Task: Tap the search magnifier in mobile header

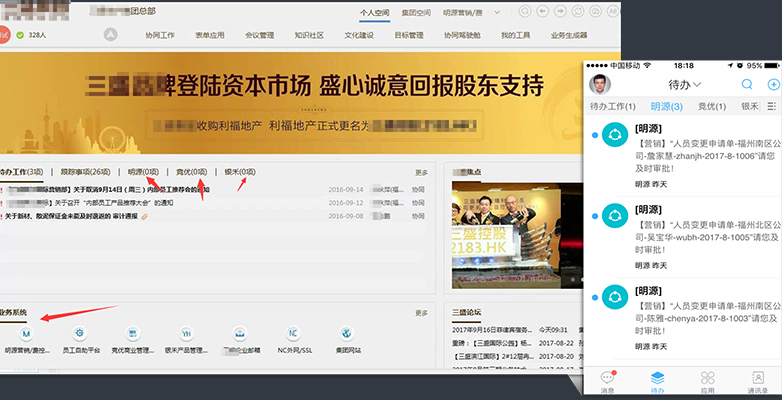Action: point(747,85)
